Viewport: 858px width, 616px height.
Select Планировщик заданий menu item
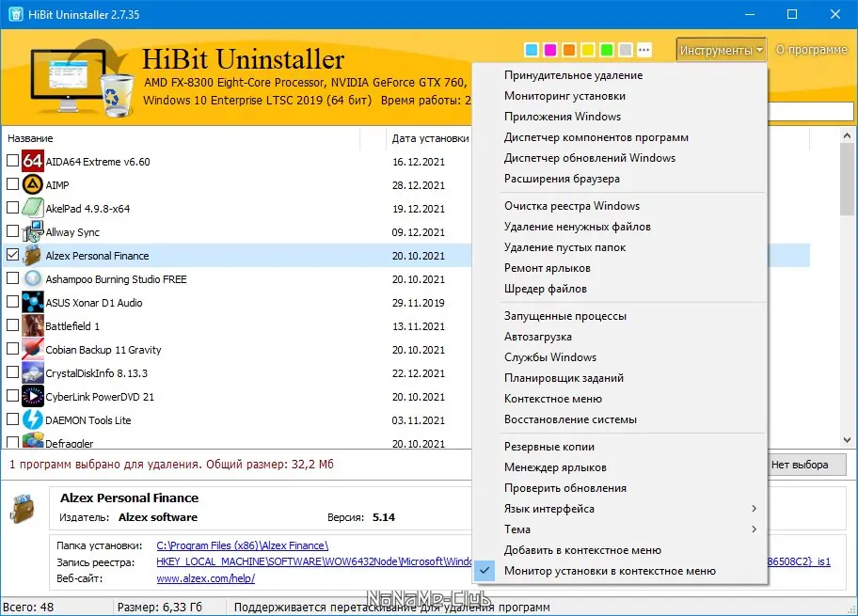click(x=620, y=378)
